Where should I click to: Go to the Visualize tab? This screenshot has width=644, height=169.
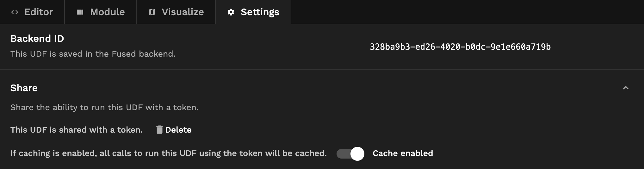pyautogui.click(x=183, y=12)
